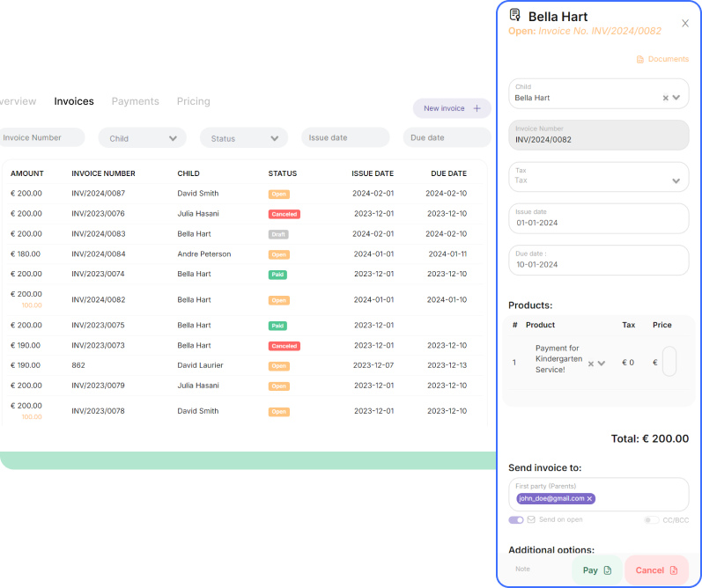Click the Cancel invoice button
702x588 pixels.
click(657, 570)
